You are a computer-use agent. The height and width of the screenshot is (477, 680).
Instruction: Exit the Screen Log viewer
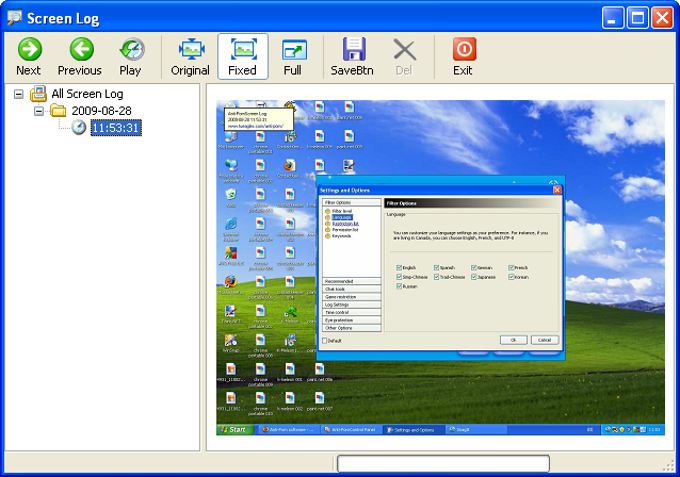(x=464, y=57)
